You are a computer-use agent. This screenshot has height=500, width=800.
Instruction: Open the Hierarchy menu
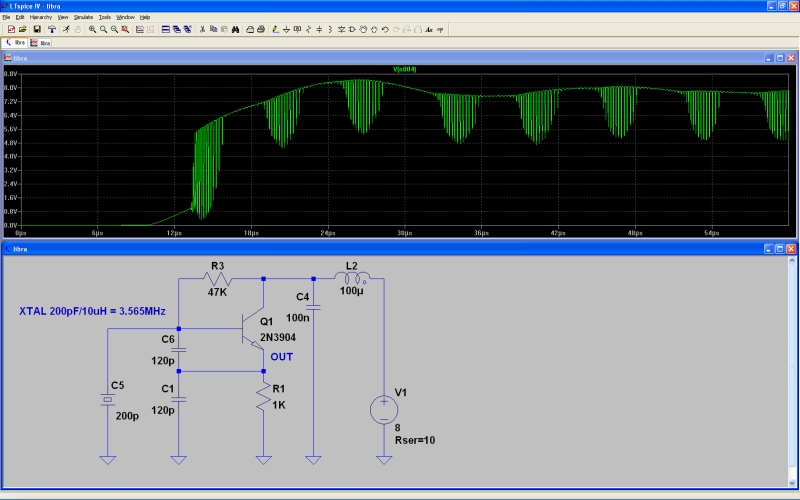tap(41, 17)
